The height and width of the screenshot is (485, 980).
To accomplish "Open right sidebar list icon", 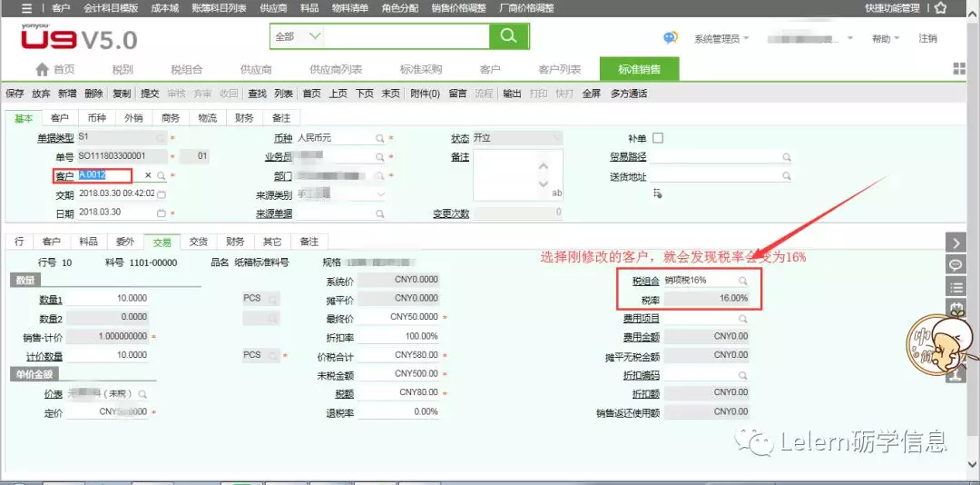I will (955, 288).
